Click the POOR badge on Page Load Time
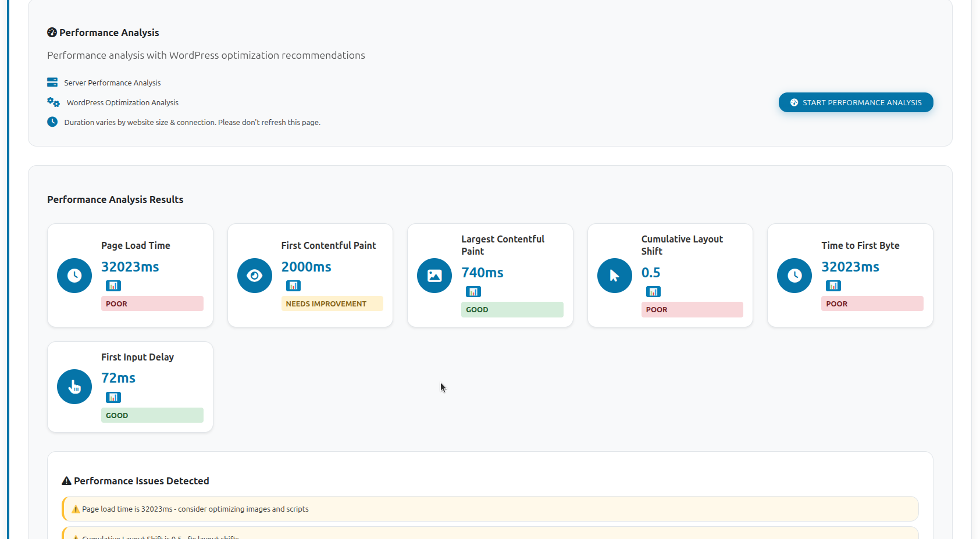 tap(152, 304)
